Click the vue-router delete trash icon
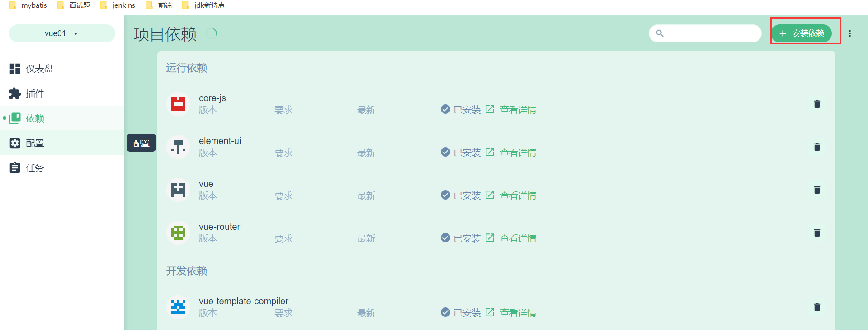This screenshot has height=330, width=868. 817,233
